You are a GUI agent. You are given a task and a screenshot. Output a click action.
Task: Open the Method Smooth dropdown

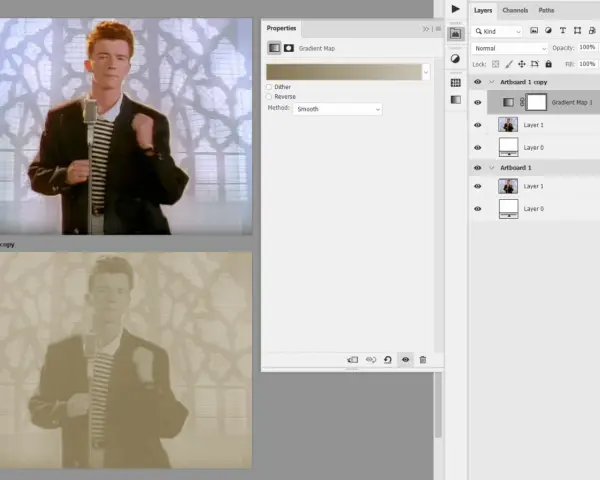[338, 109]
